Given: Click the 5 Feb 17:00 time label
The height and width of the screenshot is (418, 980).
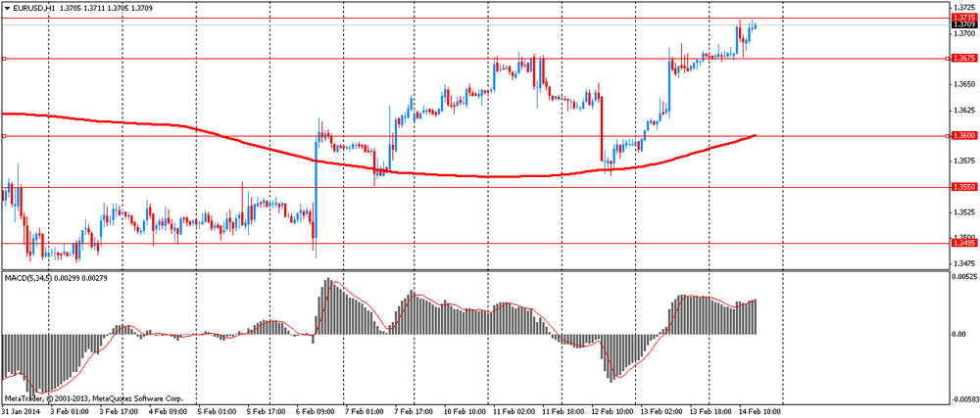Looking at the screenshot, I should pos(267,412).
